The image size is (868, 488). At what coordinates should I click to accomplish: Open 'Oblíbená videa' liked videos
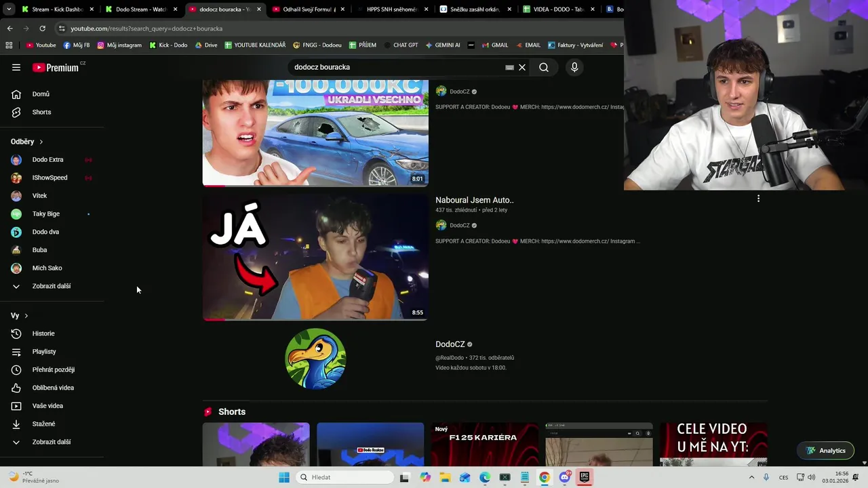[52, 388]
